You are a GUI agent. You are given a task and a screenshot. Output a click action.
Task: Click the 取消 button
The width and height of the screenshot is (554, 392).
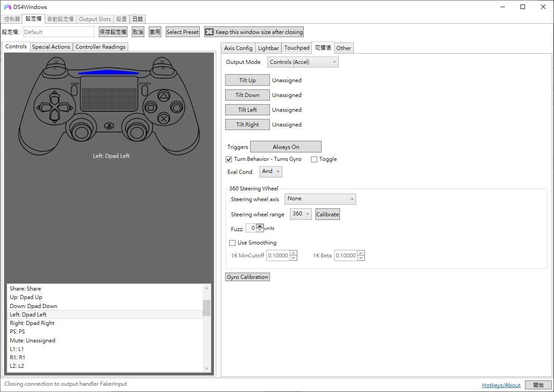click(x=138, y=32)
